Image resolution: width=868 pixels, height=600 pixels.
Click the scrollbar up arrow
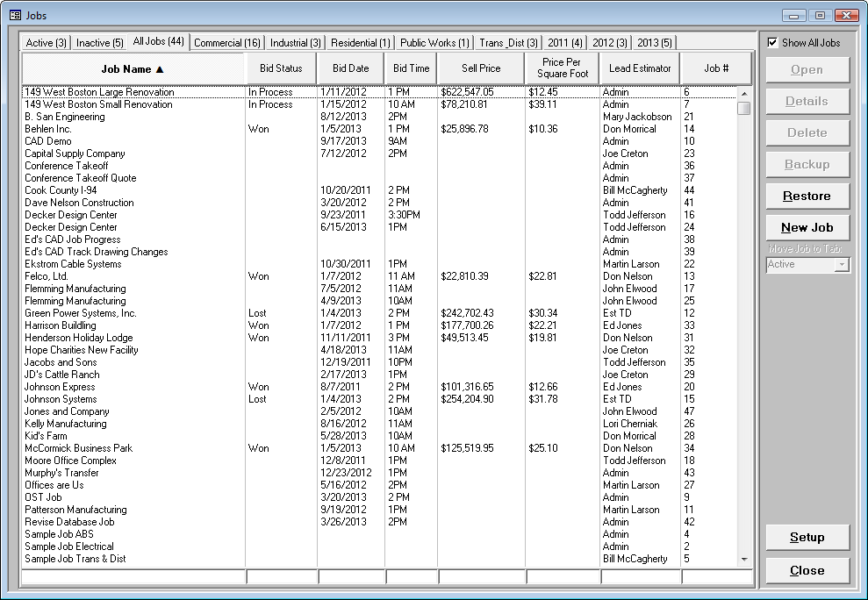pyautogui.click(x=744, y=94)
